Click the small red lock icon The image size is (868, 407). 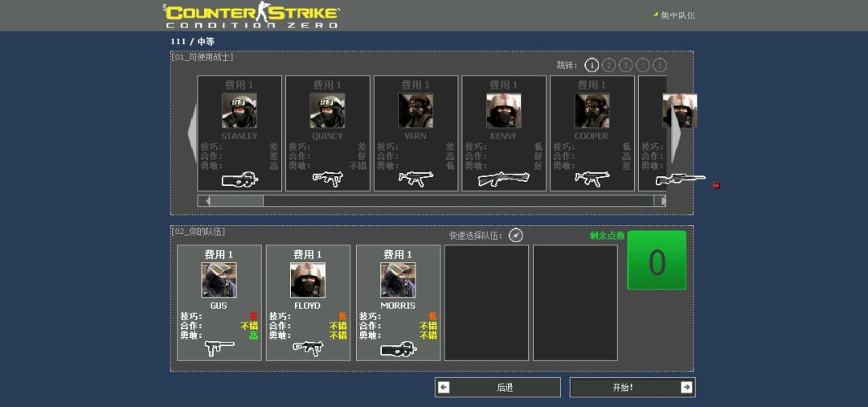click(x=716, y=185)
